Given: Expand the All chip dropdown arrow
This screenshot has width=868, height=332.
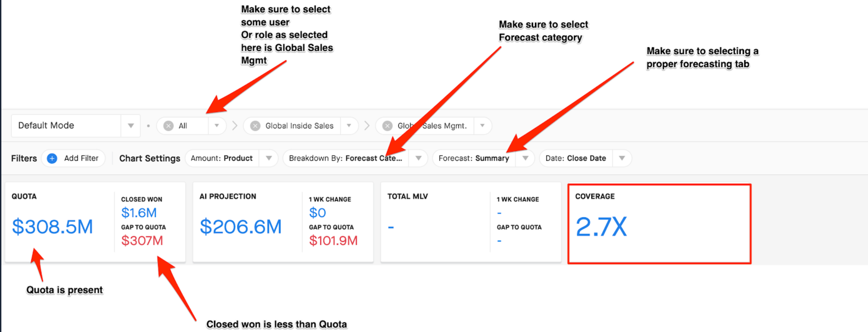Looking at the screenshot, I should 217,126.
